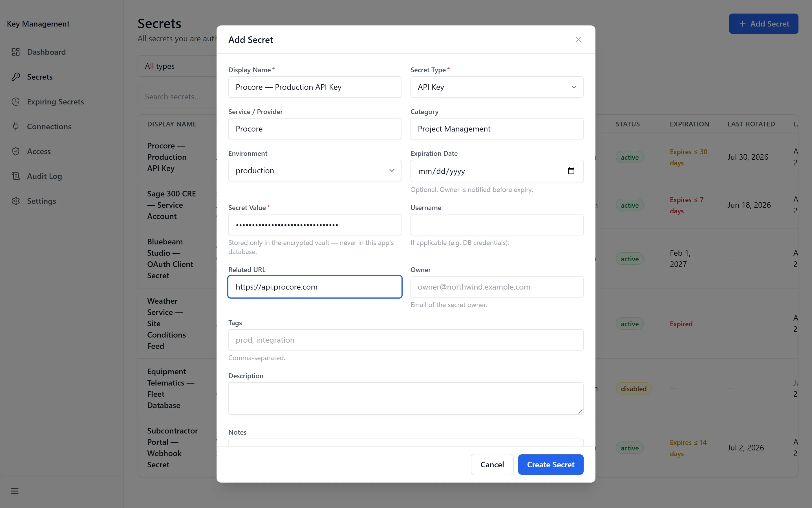Click Equipment Telematics — Fleet Database name

click(171, 388)
